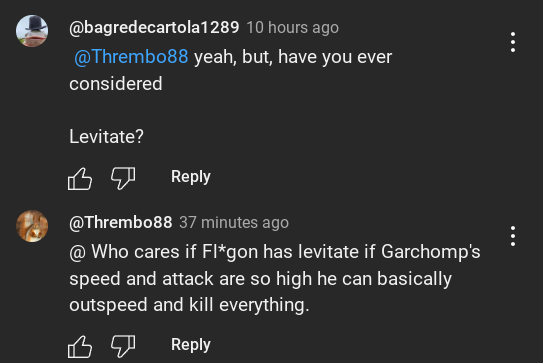Click the 'yeah, but, have you ever' text
This screenshot has width=543, height=363.
tap(293, 57)
